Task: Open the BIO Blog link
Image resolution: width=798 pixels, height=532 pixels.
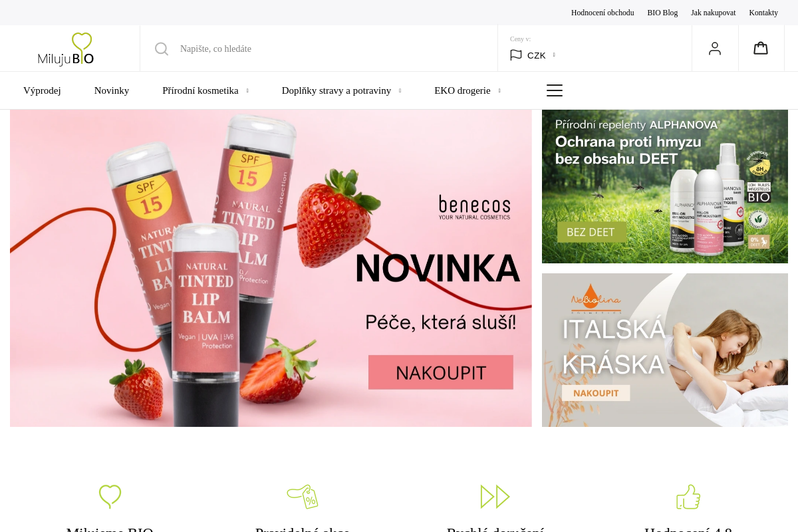Action: (x=662, y=13)
